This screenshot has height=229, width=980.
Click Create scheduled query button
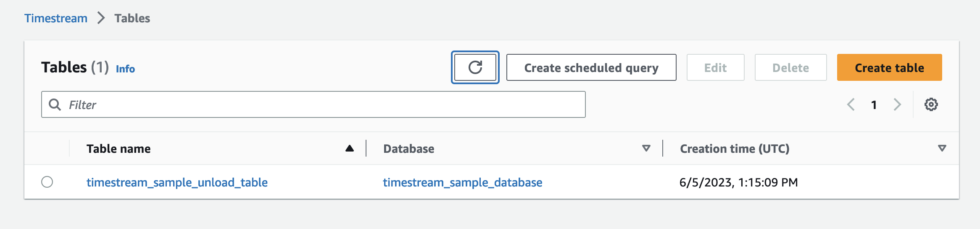(591, 67)
